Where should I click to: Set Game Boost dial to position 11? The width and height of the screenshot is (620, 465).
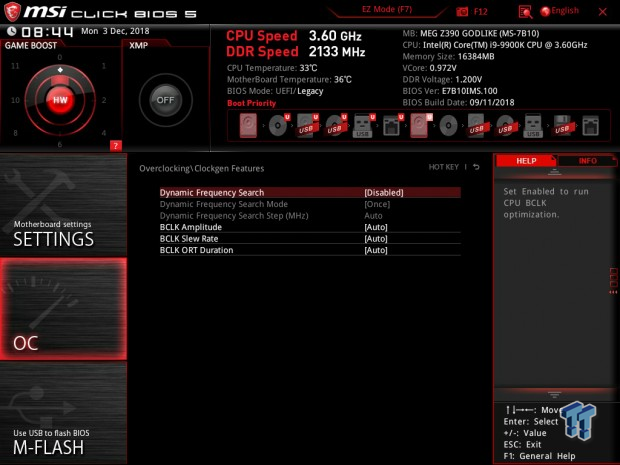(15, 66)
